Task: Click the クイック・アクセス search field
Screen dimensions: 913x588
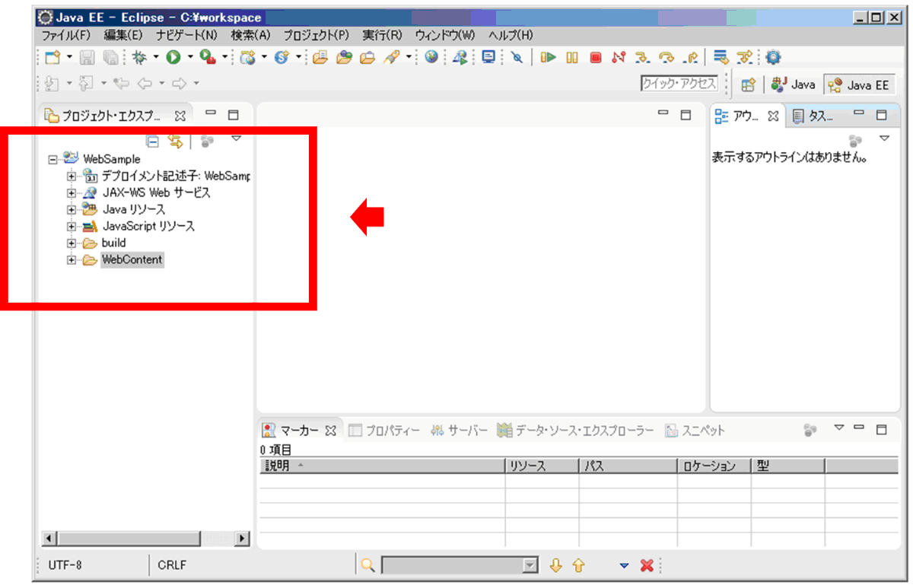Action: coord(679,84)
